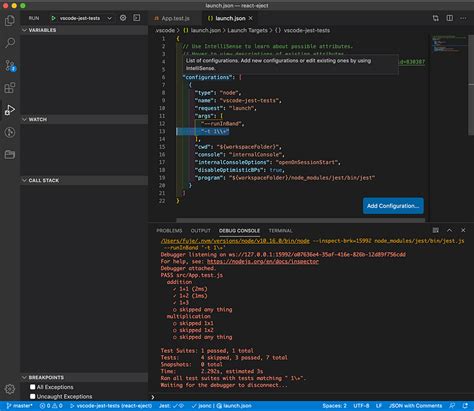Screen dimensions: 474x411
Task: Open the folder icon in activity bar
Action: click(10, 155)
